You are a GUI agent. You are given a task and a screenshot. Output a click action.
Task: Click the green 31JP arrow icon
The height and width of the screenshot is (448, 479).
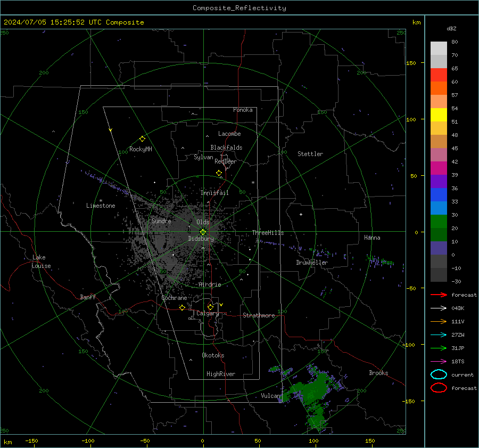point(439,348)
